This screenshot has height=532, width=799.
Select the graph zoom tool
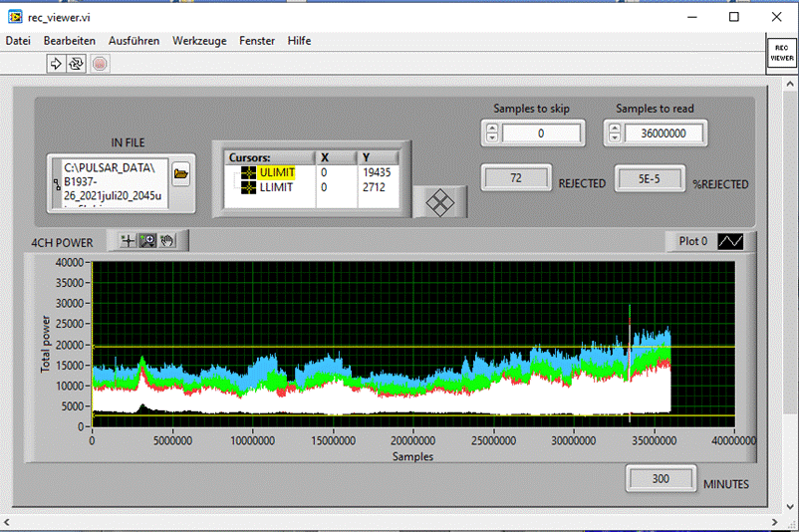(x=147, y=240)
